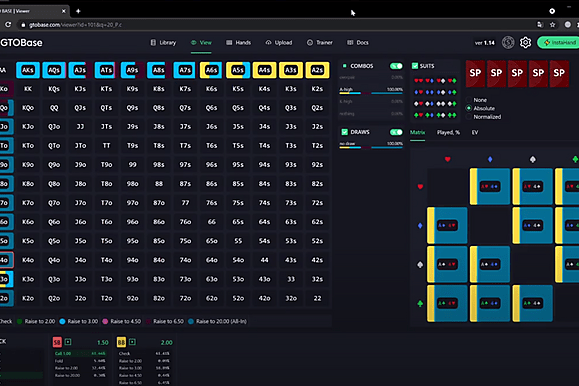The width and height of the screenshot is (579, 386).
Task: Click the coin balance icon near version
Action: [508, 42]
